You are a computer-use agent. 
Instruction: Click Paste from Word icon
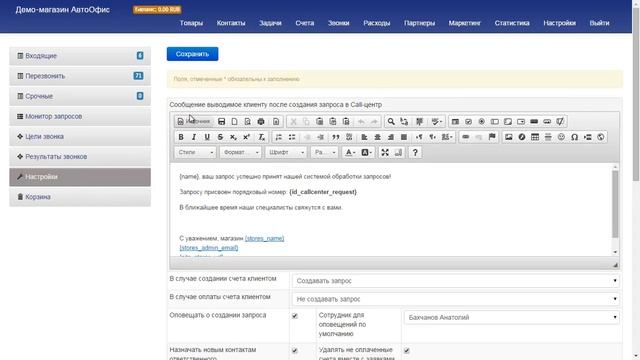point(346,122)
